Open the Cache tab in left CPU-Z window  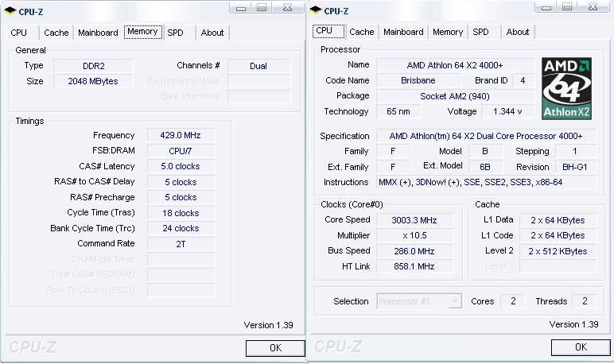[56, 33]
